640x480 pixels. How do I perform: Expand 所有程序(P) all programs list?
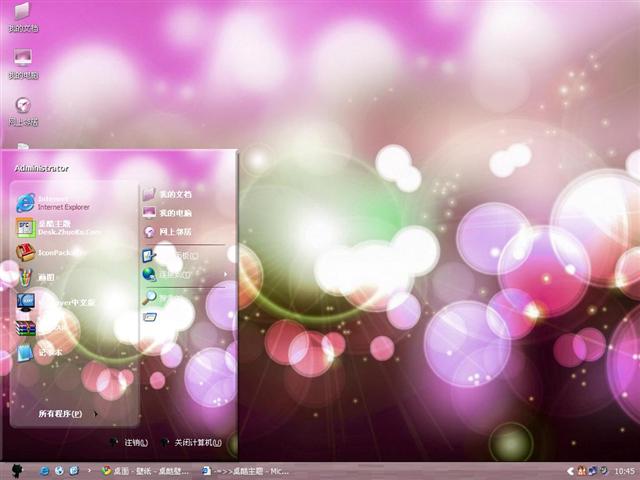[x=68, y=413]
